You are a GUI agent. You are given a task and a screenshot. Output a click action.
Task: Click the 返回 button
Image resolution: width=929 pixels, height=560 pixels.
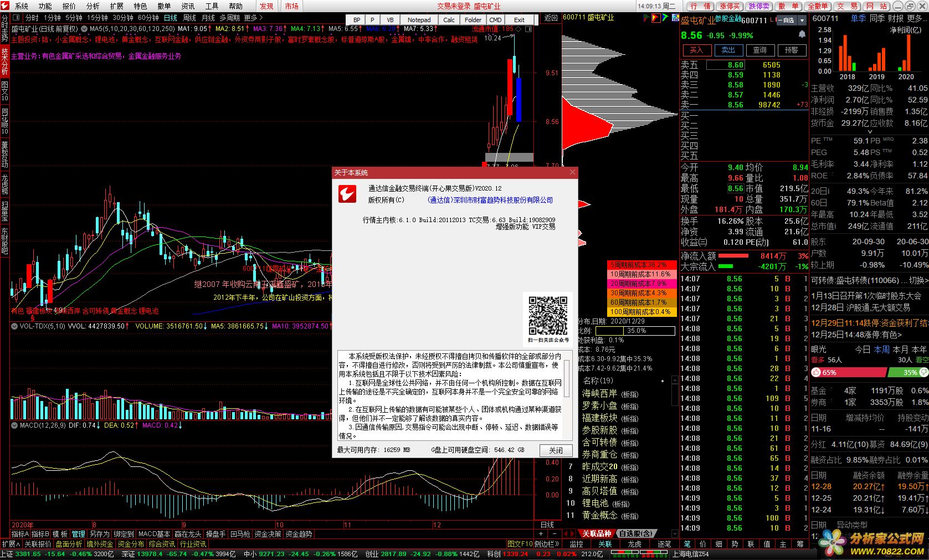[x=551, y=18]
